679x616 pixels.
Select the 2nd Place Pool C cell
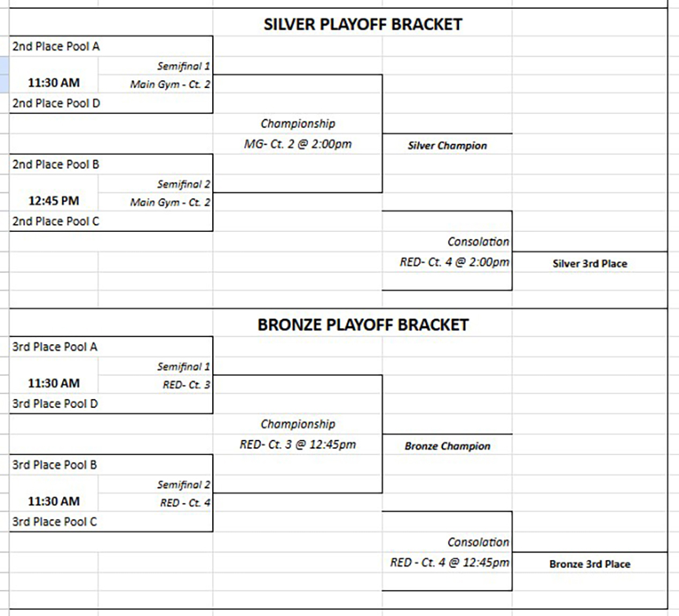(56, 221)
